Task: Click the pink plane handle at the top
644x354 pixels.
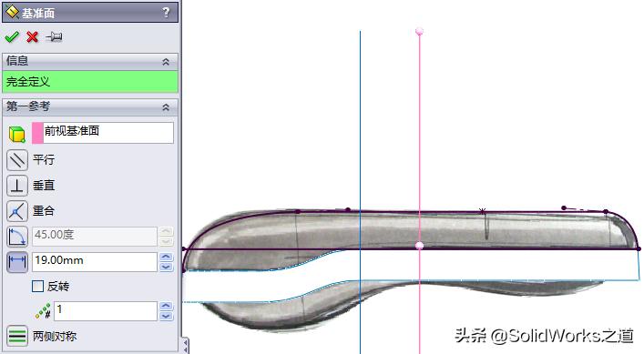Action: point(419,31)
